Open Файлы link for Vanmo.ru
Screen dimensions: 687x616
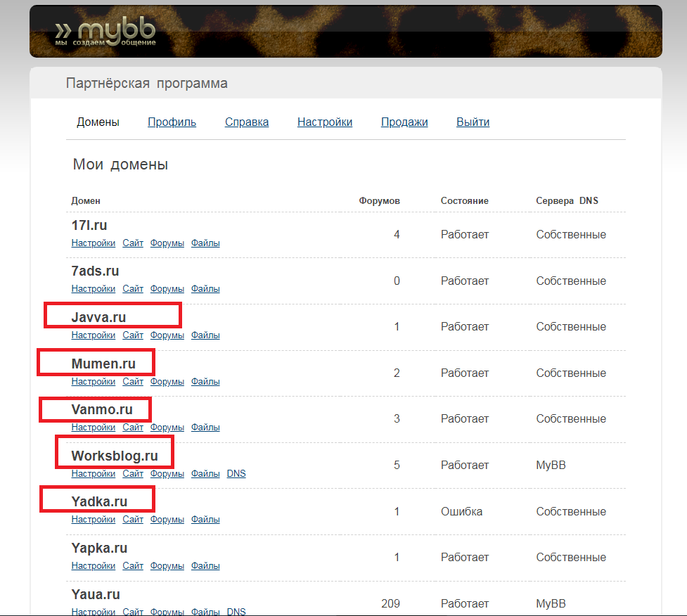click(205, 428)
